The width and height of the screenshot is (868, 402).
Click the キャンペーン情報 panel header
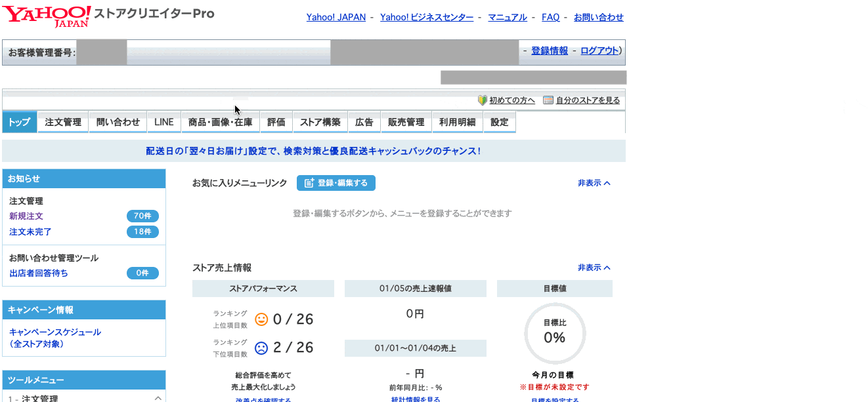click(x=84, y=310)
